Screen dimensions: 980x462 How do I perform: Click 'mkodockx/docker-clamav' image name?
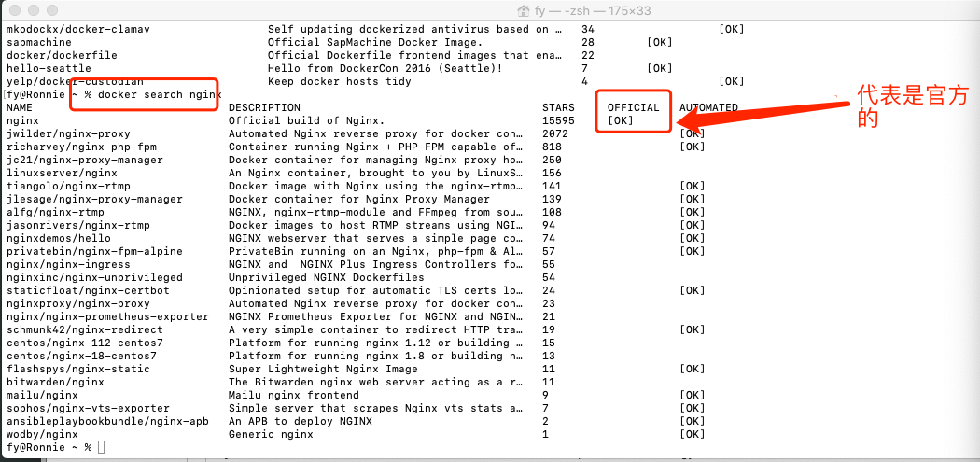pos(78,29)
